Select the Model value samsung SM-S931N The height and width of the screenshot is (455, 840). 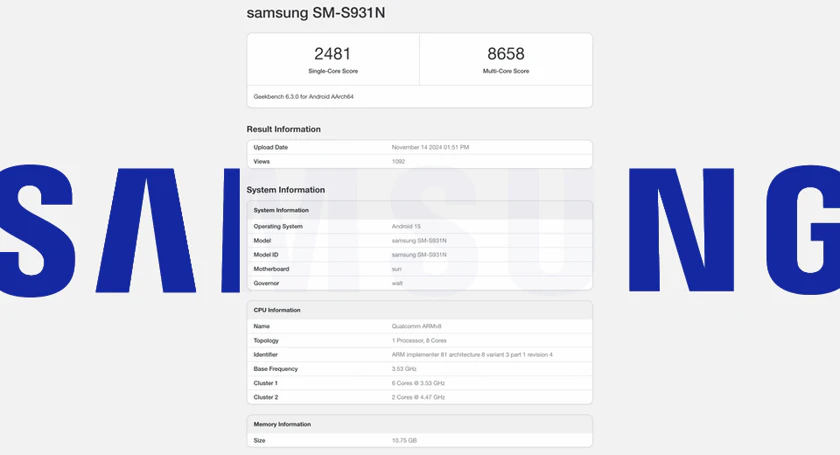click(x=419, y=241)
